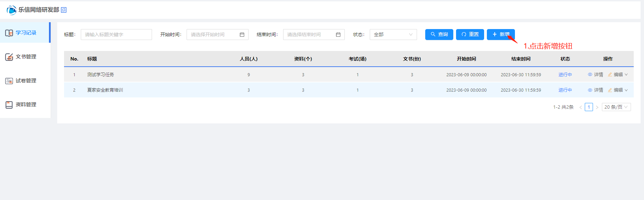Screen dimensions: 644x200
Task: Click the 学习记录 book icon in sidebar
Action: [x=9, y=33]
